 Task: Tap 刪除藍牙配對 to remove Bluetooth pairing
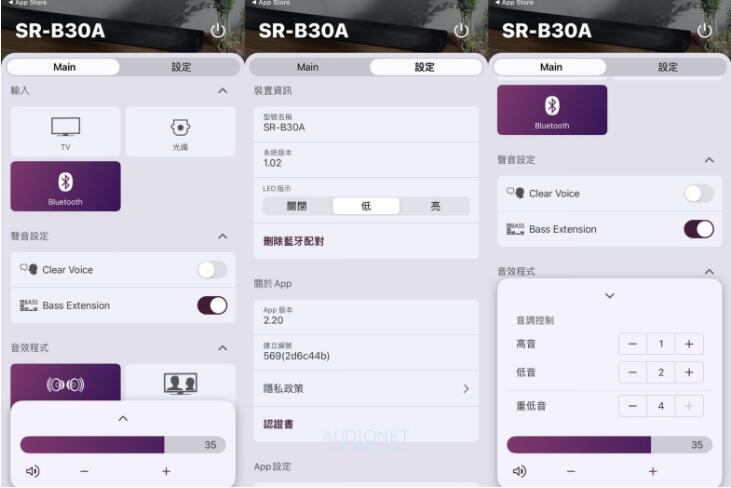(294, 241)
